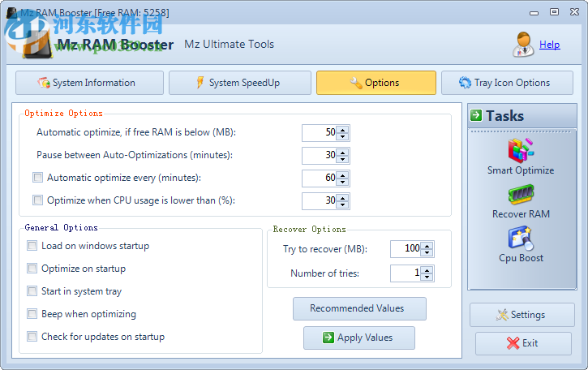Click the Apply Values button
The height and width of the screenshot is (370, 588).
(x=359, y=338)
